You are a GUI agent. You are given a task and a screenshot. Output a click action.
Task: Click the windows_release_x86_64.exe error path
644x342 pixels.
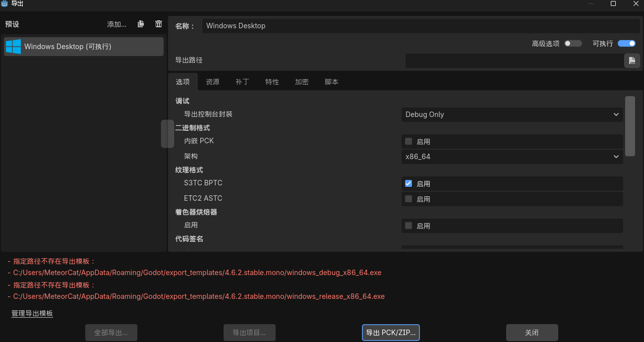click(199, 296)
